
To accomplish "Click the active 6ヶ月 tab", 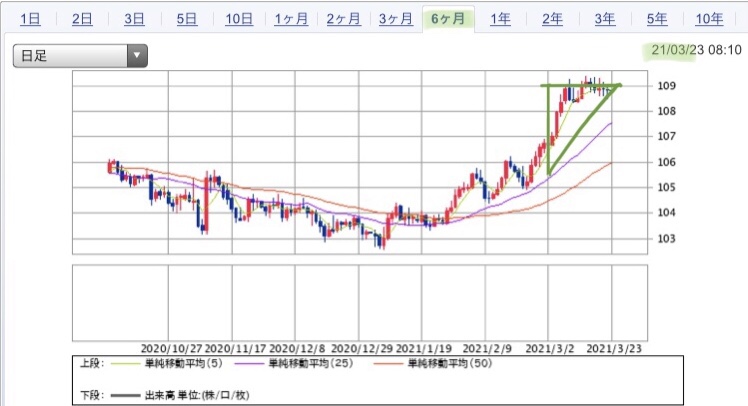I will (448, 19).
